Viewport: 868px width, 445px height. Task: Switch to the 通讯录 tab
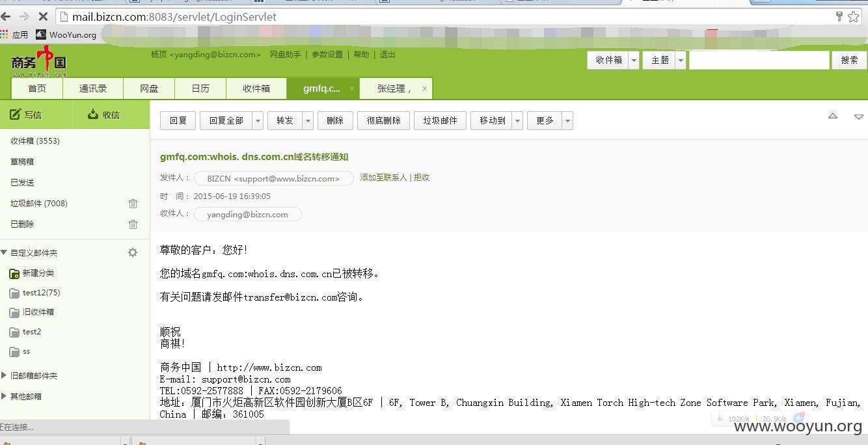(93, 88)
